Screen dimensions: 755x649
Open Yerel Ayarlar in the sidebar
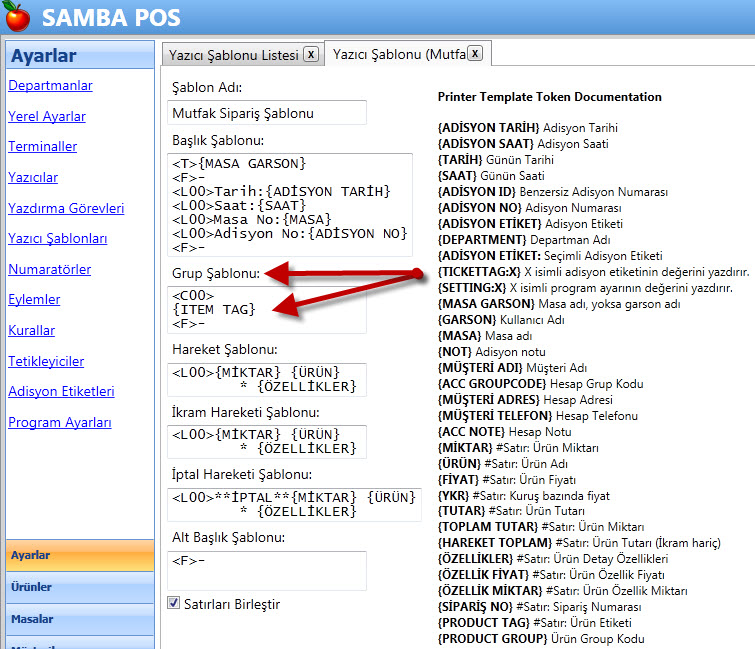click(47, 116)
